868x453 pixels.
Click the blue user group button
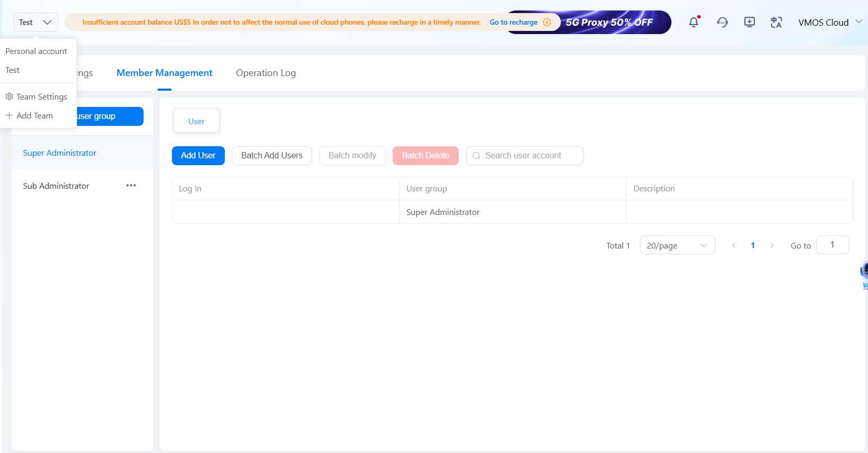pos(110,116)
